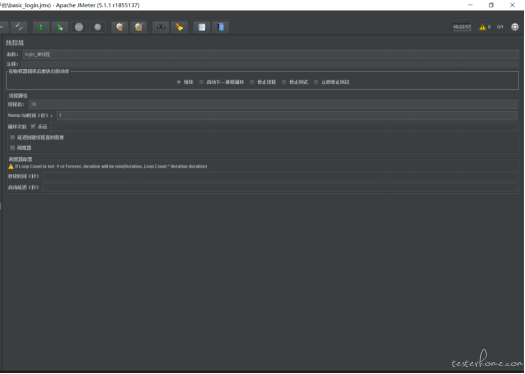Clear all results using the second bucket icon
Image resolution: width=525 pixels, height=374 pixels.
(x=139, y=27)
